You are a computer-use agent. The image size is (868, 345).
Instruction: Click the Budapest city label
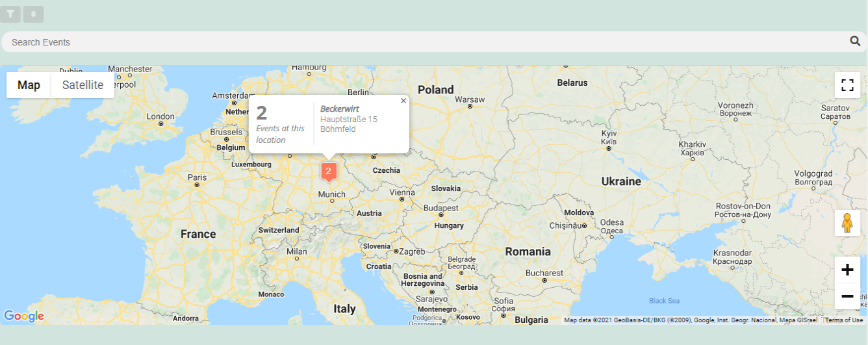click(x=441, y=208)
